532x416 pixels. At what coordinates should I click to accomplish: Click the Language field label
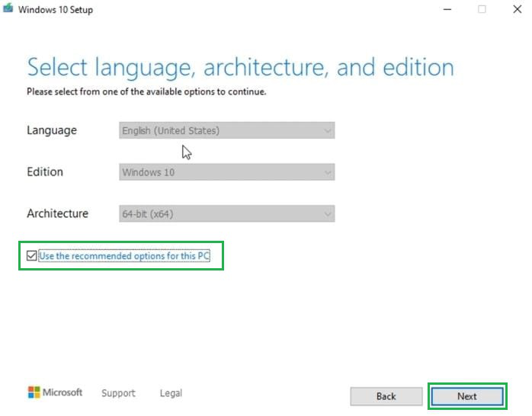52,130
